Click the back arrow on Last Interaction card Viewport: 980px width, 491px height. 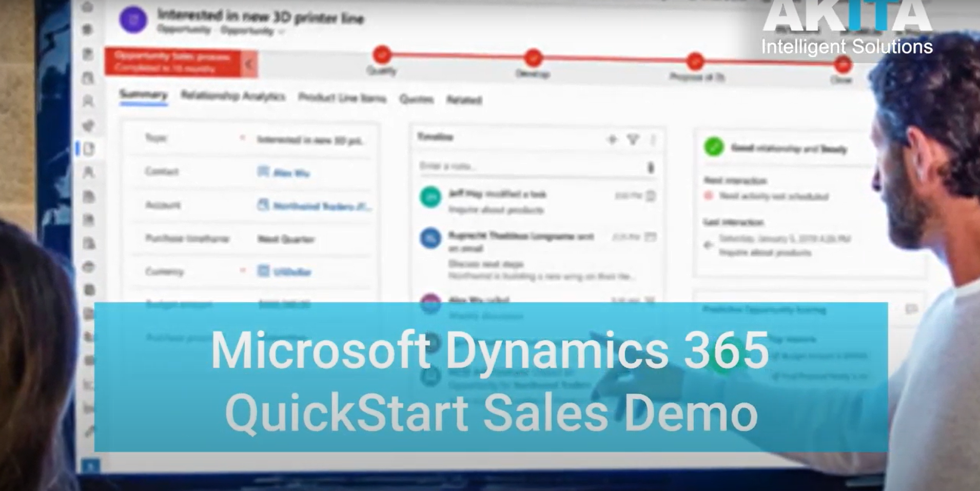click(x=709, y=245)
